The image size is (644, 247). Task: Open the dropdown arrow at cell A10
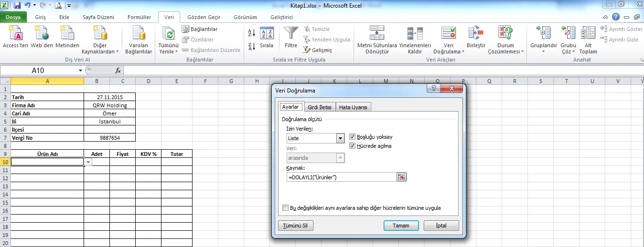(x=88, y=163)
